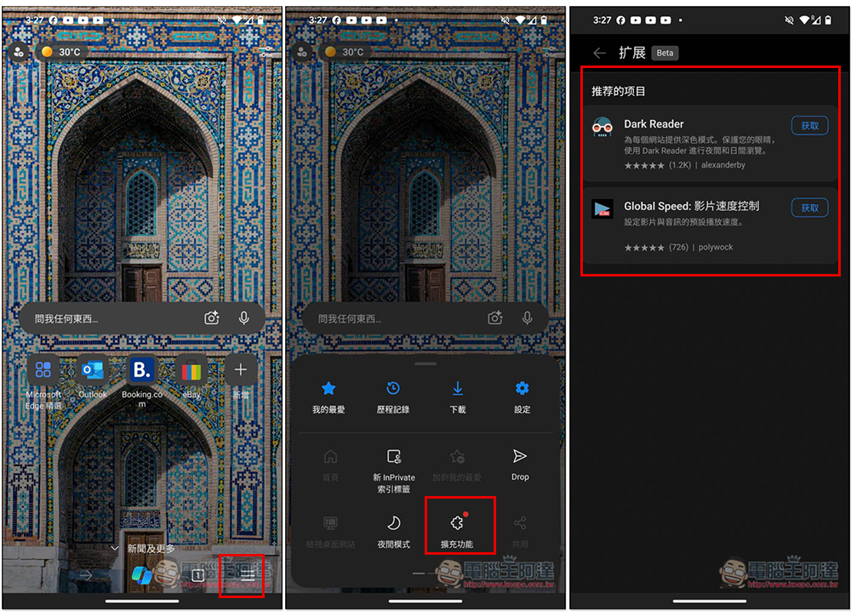Tap the Global Speed extension icon

(x=603, y=208)
